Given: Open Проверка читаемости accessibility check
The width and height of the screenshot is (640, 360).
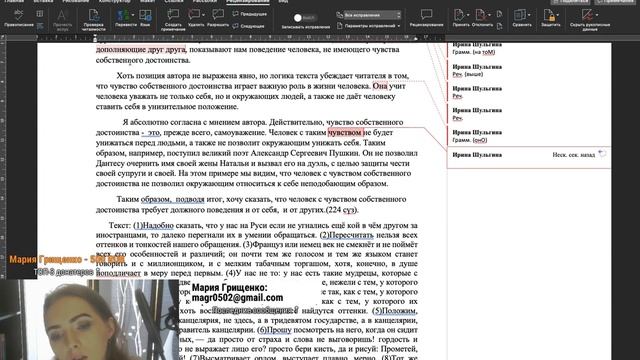Looking at the screenshot, I should pyautogui.click(x=93, y=20).
